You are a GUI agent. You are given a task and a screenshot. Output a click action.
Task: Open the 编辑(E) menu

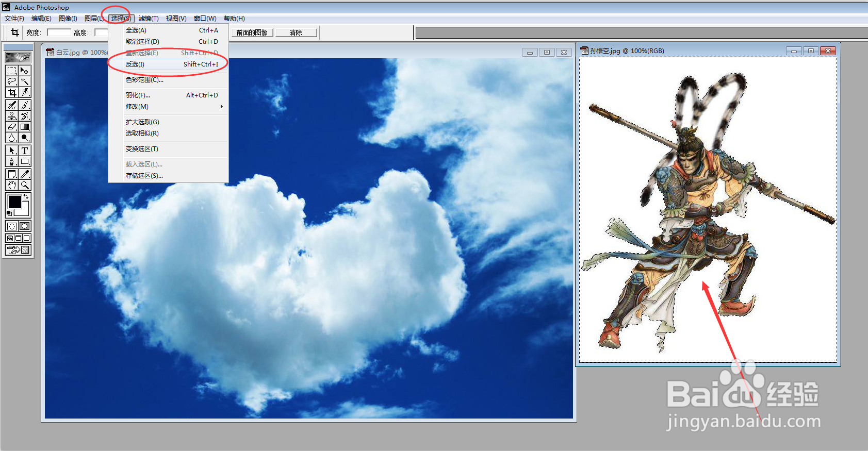[x=41, y=19]
